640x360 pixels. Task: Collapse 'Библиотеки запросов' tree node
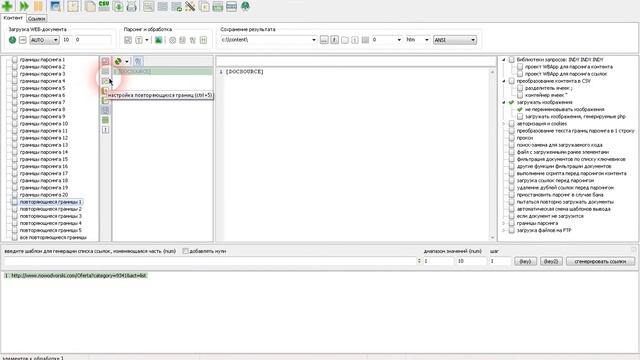click(x=504, y=60)
